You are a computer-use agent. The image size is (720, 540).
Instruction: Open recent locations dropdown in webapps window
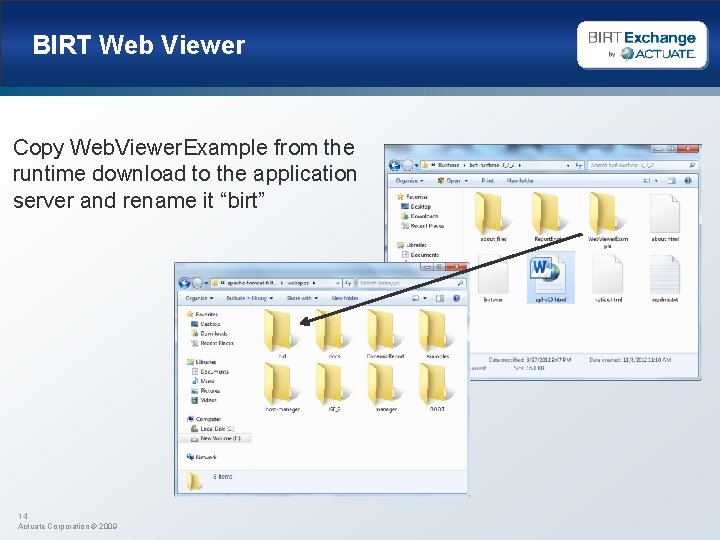coord(206,283)
